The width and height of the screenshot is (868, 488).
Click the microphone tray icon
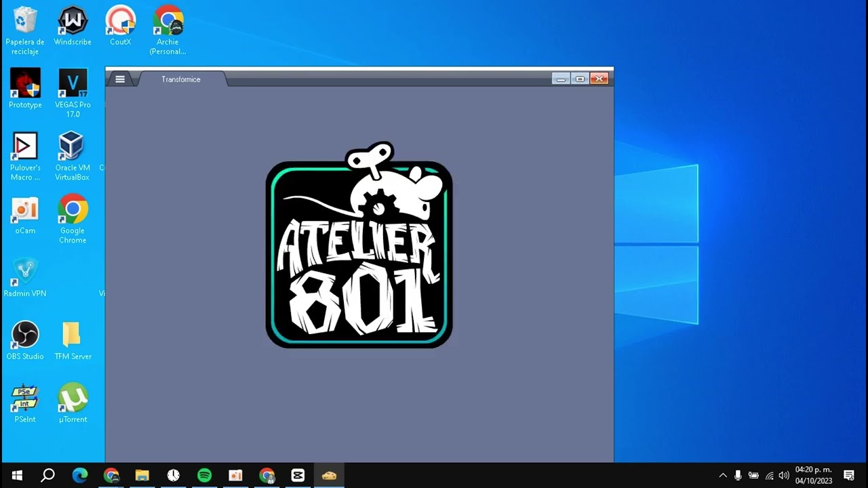[738, 476]
